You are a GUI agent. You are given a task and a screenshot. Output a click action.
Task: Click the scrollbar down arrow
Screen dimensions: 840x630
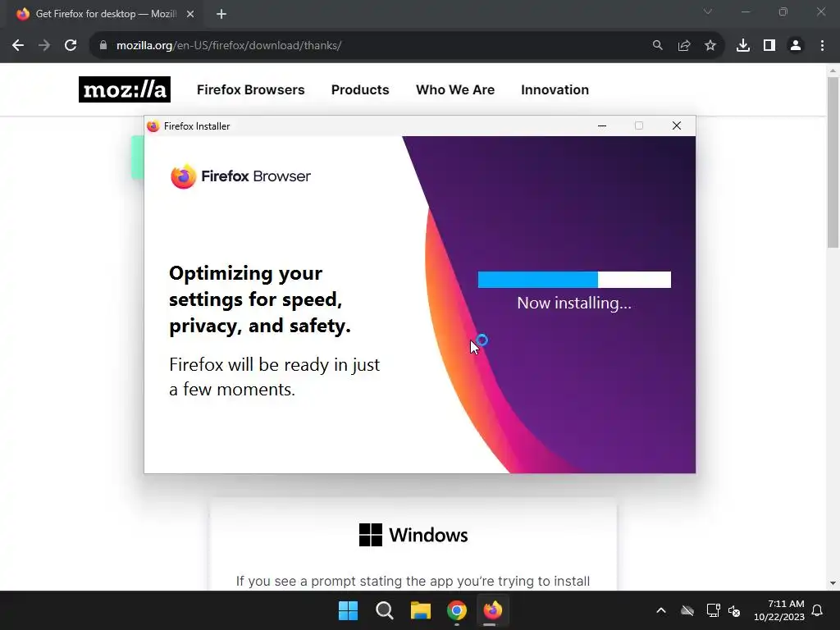tap(833, 583)
